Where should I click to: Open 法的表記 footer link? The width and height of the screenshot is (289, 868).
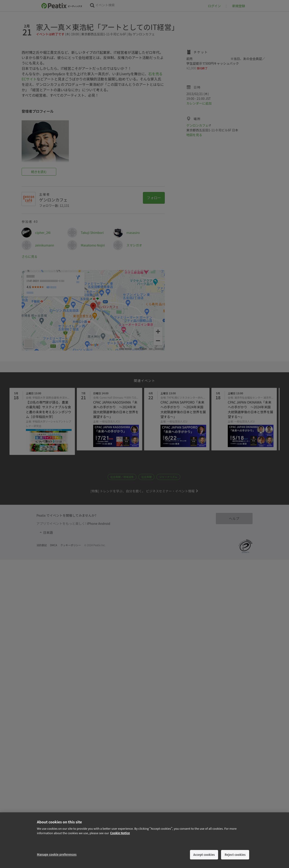(42, 545)
